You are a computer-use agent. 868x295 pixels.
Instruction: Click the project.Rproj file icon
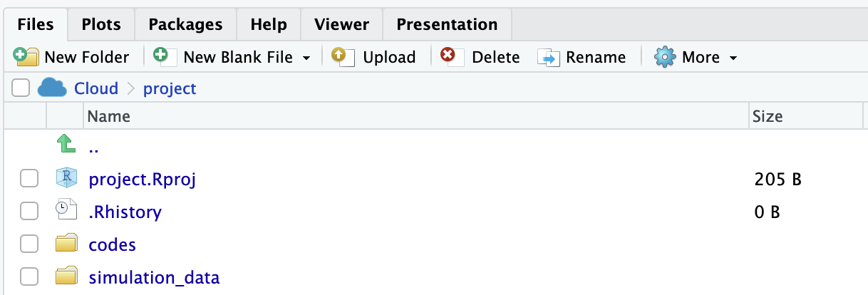[x=66, y=179]
